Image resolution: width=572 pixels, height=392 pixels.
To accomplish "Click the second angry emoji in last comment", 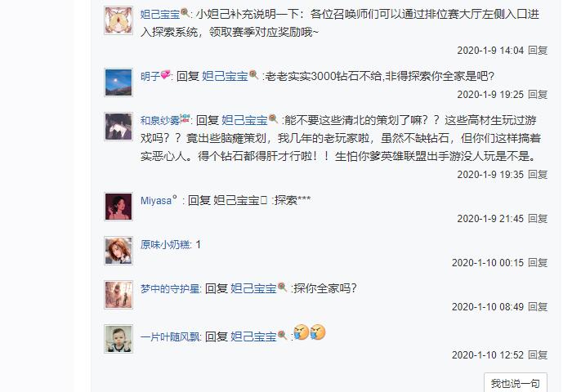I will (318, 332).
